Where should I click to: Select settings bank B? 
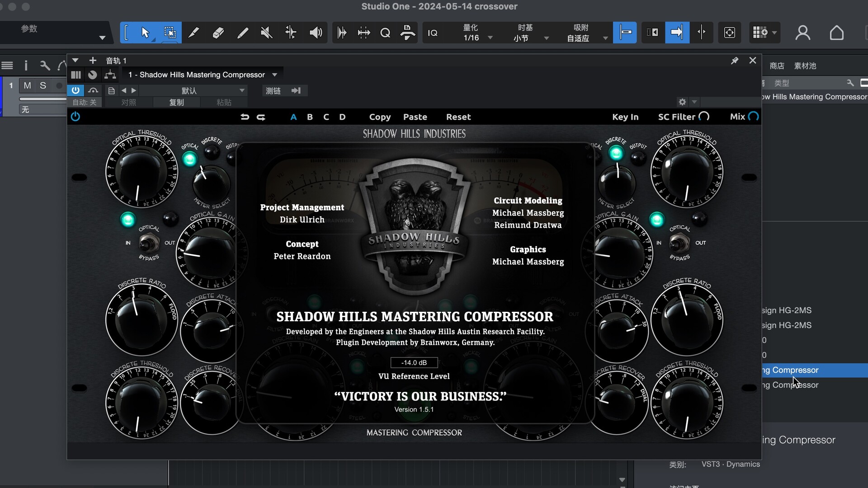(310, 117)
